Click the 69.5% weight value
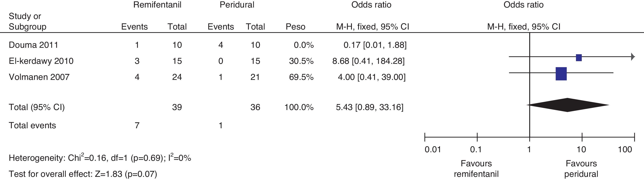Image resolution: width=644 pixels, height=181 pixels. [301, 77]
